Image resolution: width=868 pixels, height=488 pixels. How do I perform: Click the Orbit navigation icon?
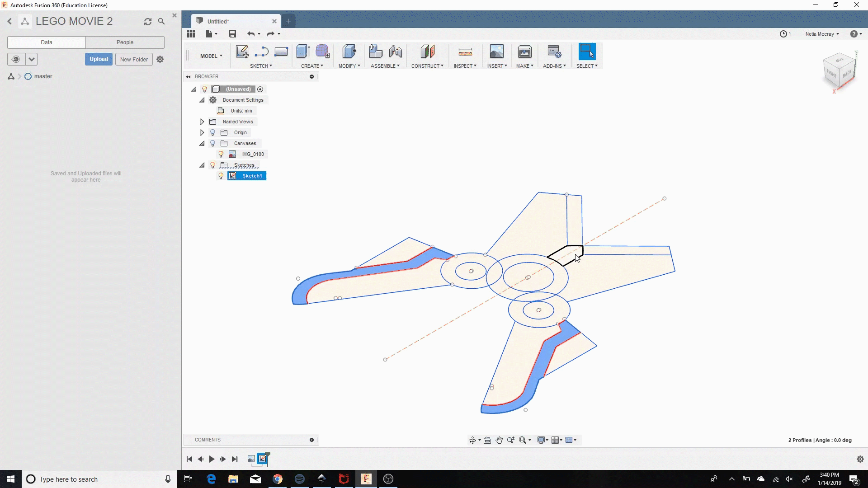point(472,440)
